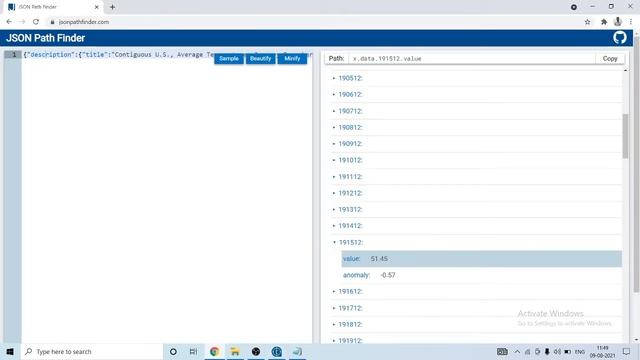The image size is (640, 360).
Task: Close the JSON Path Finder tab
Action: pyautogui.click(x=97, y=7)
